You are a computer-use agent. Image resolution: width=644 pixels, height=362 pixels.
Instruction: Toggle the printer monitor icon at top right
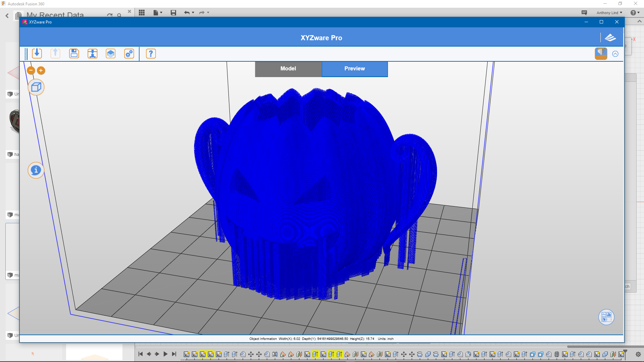click(601, 54)
